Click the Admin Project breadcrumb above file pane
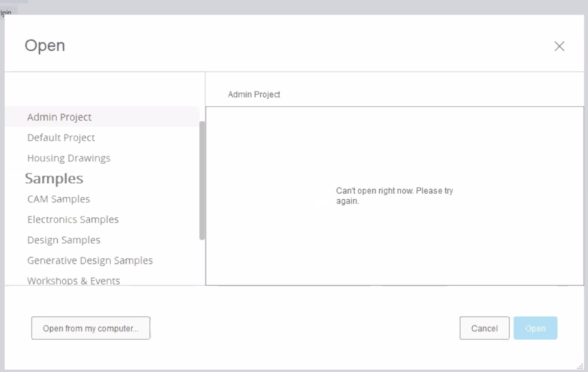588x372 pixels. [254, 94]
